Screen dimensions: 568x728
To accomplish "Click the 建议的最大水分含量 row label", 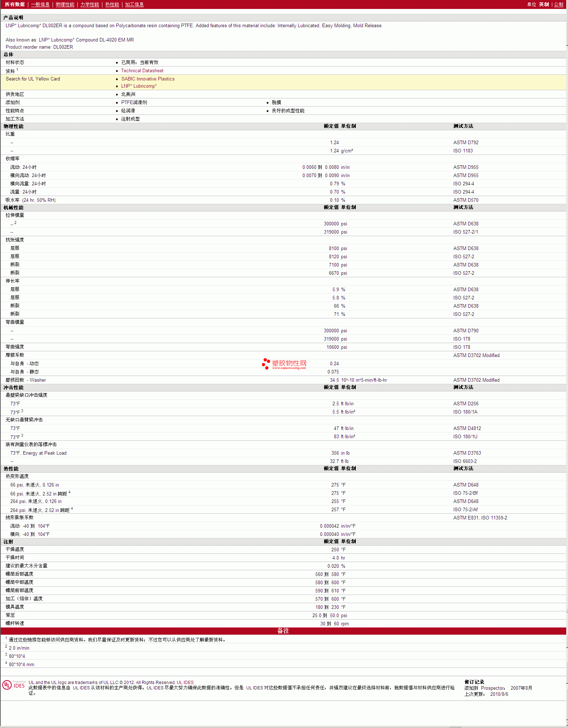I will pos(26,566).
